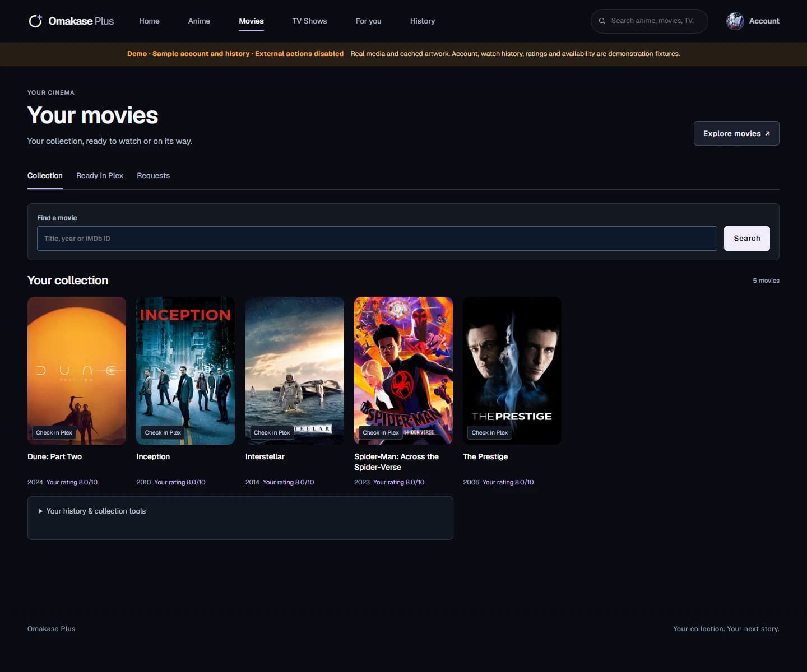Viewport: 807px width, 672px height.
Task: Expand Your history & collection tools
Action: [92, 511]
